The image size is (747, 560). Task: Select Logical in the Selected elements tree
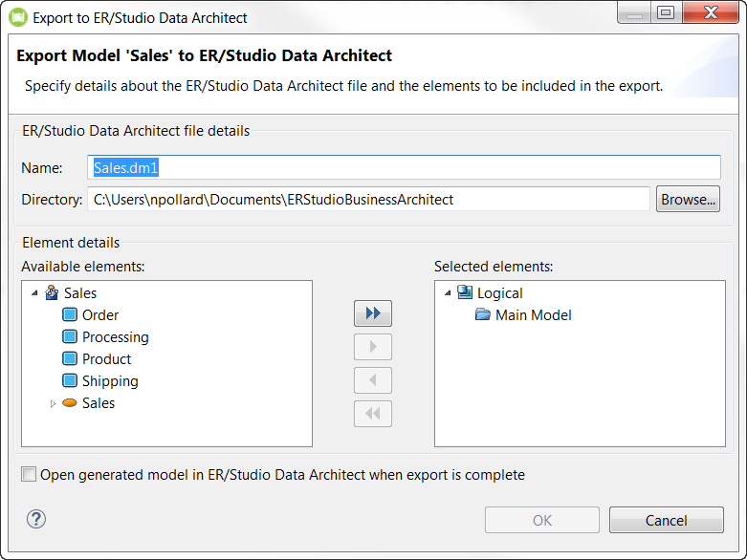pos(499,293)
